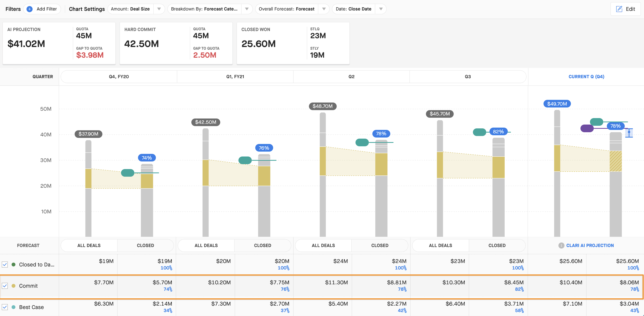Select the Q4, FY20 quarter tab

119,77
